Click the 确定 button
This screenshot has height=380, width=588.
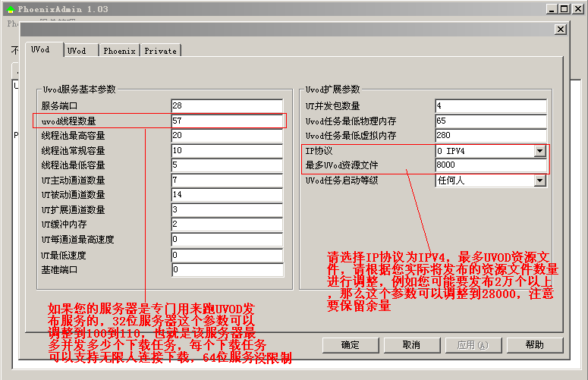point(351,345)
